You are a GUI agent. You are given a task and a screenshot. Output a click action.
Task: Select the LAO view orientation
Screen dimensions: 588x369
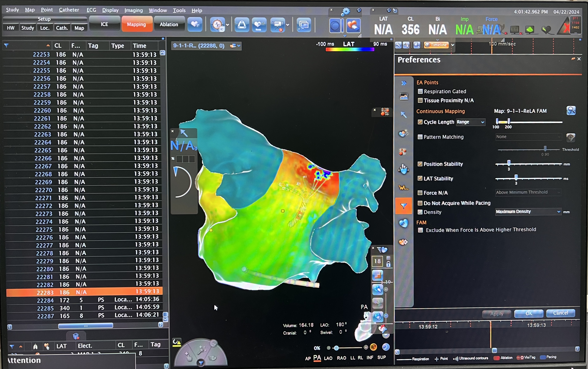click(x=328, y=358)
